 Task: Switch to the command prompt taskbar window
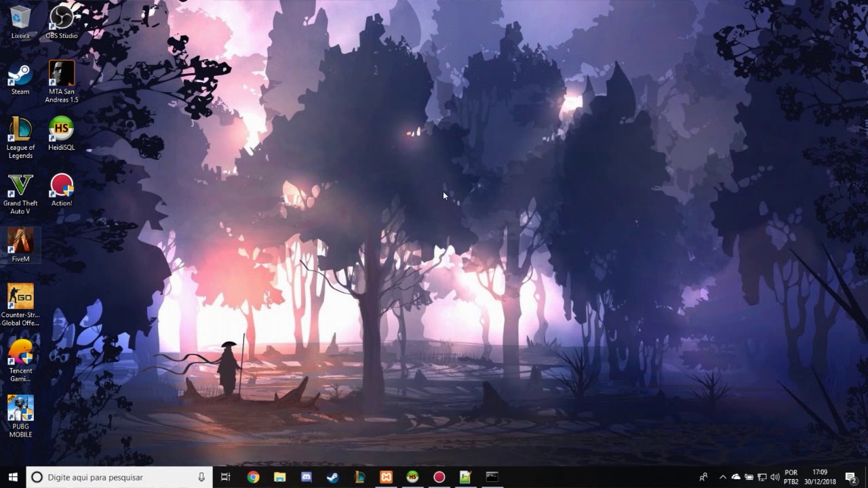492,477
